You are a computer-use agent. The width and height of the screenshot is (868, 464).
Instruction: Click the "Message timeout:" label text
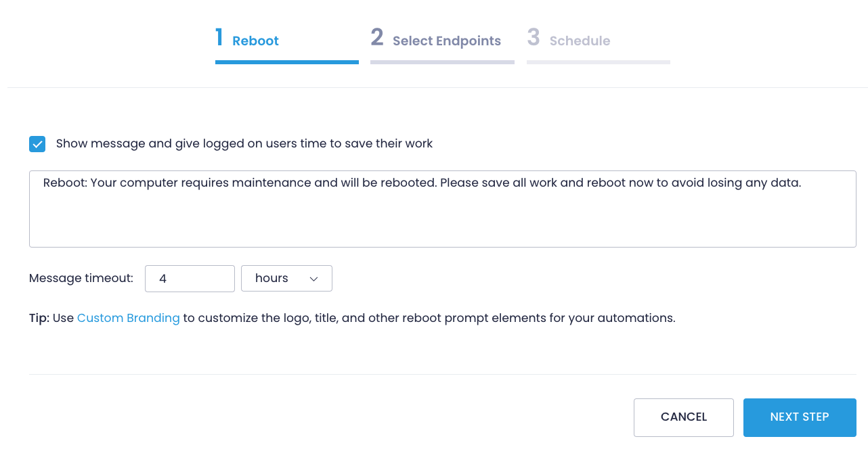[81, 278]
